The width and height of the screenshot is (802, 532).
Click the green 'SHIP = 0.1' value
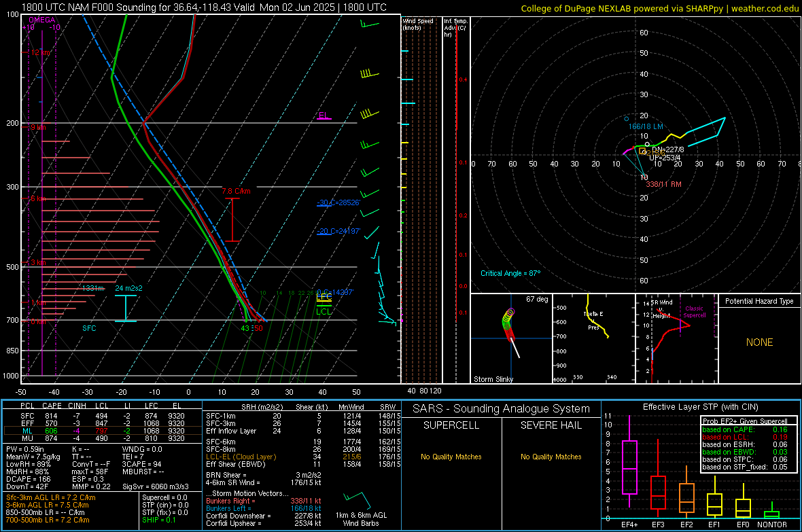click(158, 520)
